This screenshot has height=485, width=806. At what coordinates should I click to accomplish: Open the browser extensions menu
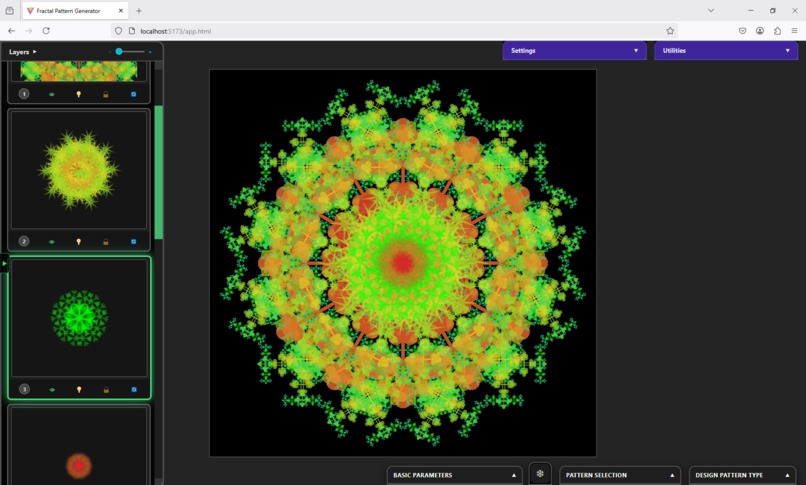click(x=777, y=31)
